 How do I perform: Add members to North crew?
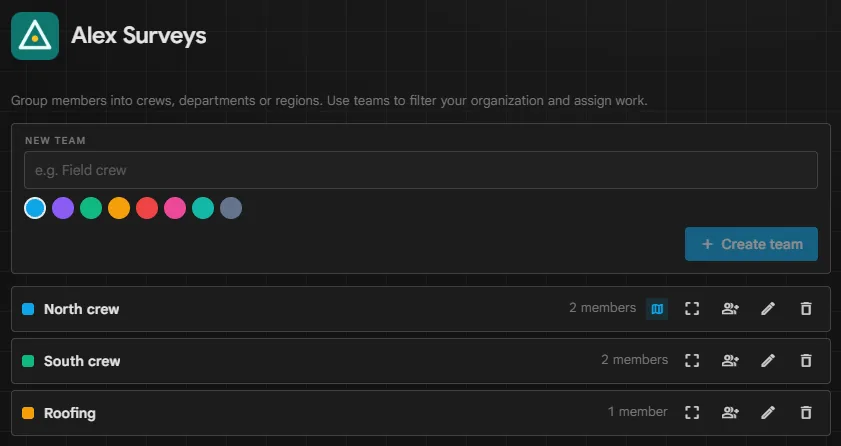point(730,309)
